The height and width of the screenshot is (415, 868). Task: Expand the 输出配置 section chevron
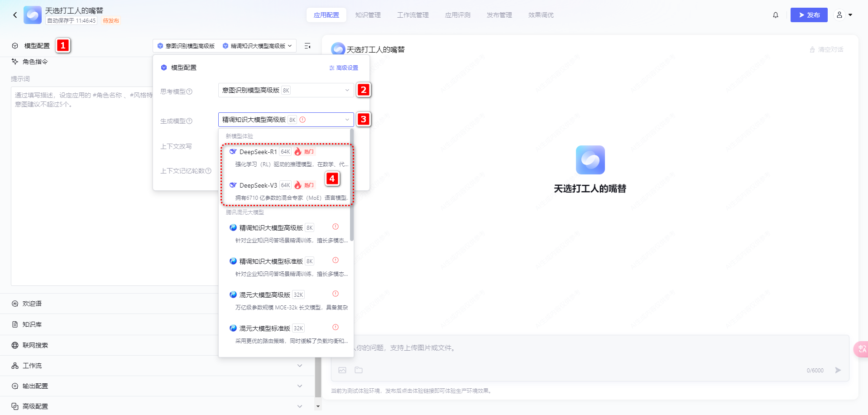[x=300, y=386]
